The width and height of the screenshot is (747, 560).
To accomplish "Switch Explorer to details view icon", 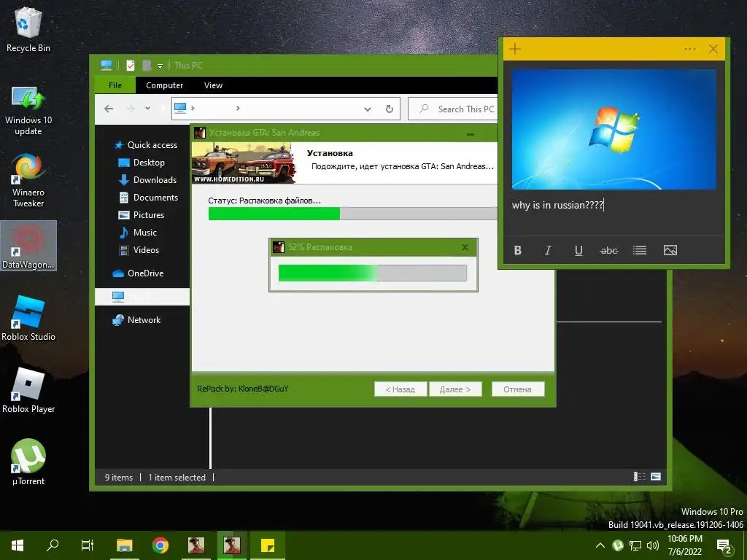I will (x=639, y=477).
